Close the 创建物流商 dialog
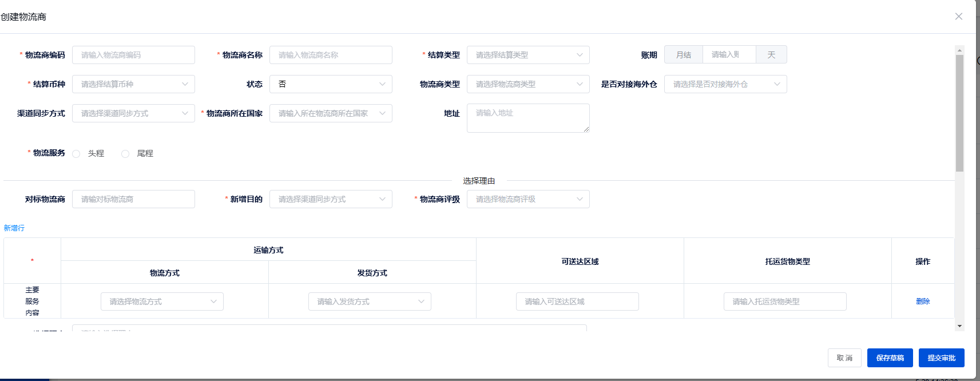980x381 pixels. (959, 17)
